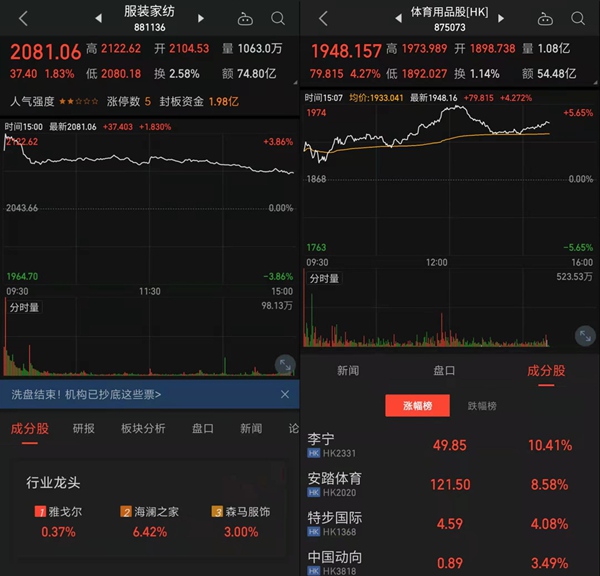This screenshot has height=576, width=600.
Task: Open industry leader 森马服饰
Action: tap(241, 521)
